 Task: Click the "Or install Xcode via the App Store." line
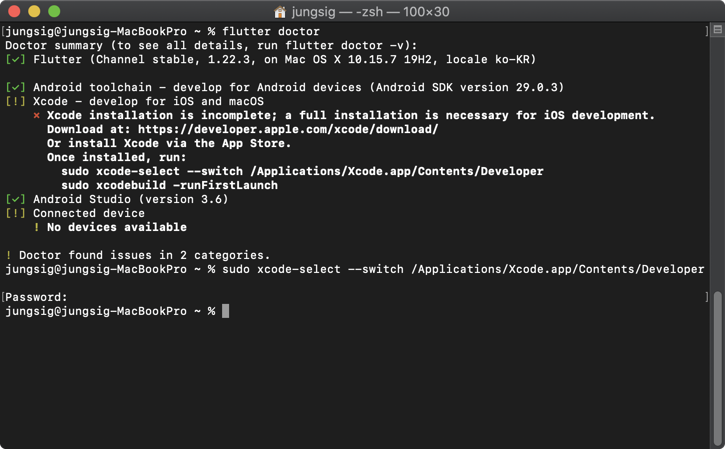click(169, 143)
